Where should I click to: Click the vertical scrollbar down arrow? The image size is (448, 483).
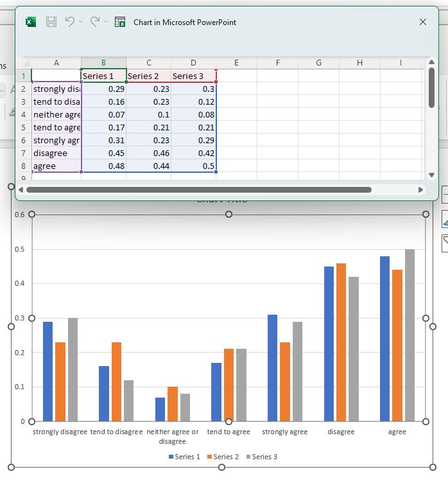[x=432, y=175]
